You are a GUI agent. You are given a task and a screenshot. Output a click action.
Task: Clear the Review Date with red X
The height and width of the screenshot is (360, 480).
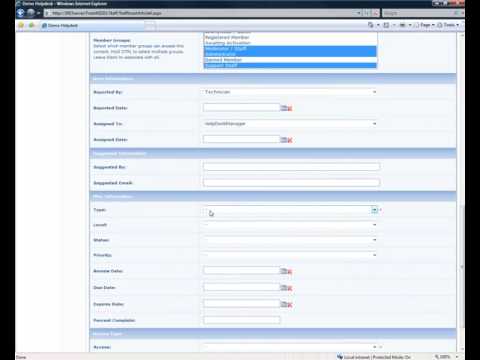tap(290, 272)
